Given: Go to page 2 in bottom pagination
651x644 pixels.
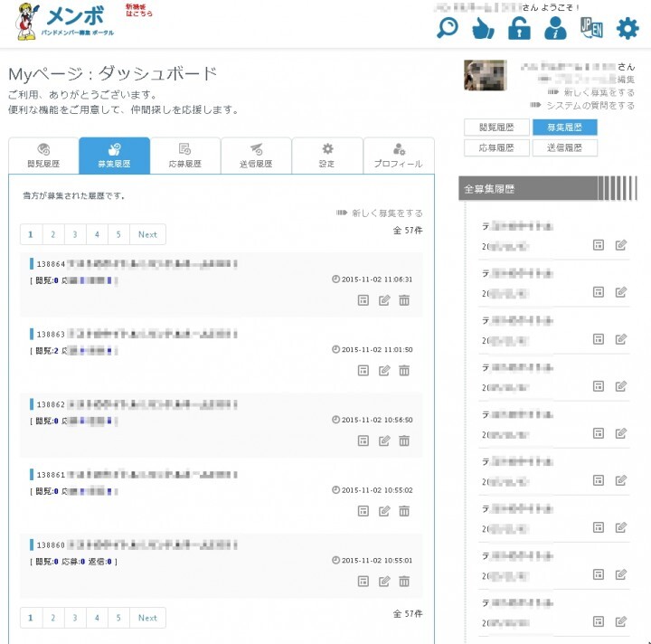Looking at the screenshot, I should 53,618.
